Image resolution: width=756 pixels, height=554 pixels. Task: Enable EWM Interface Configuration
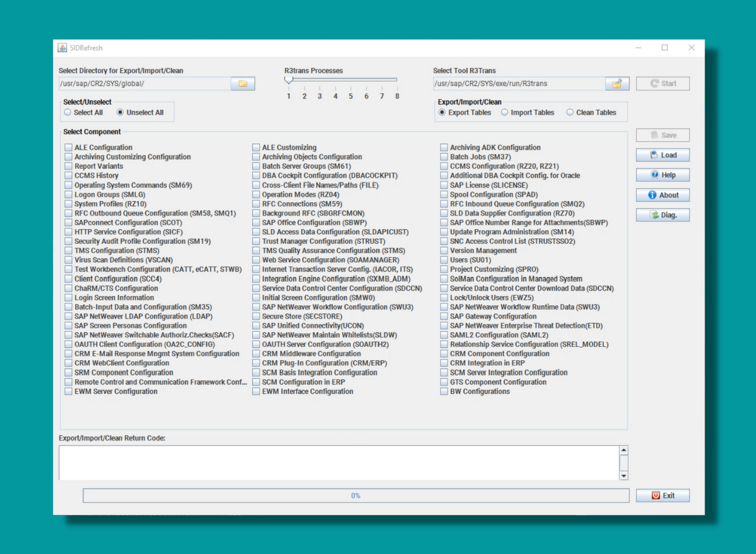click(x=256, y=391)
